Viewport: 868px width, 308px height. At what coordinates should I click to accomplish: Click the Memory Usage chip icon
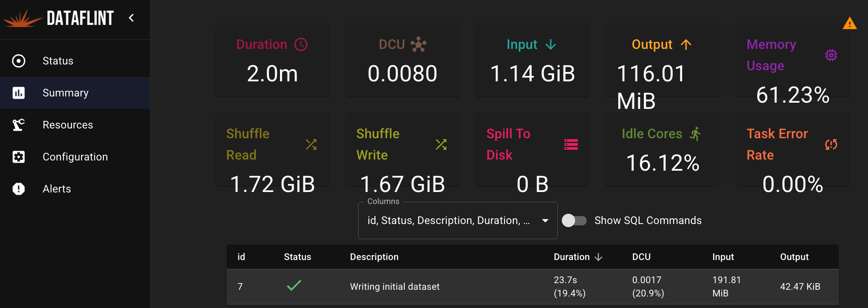(x=831, y=55)
